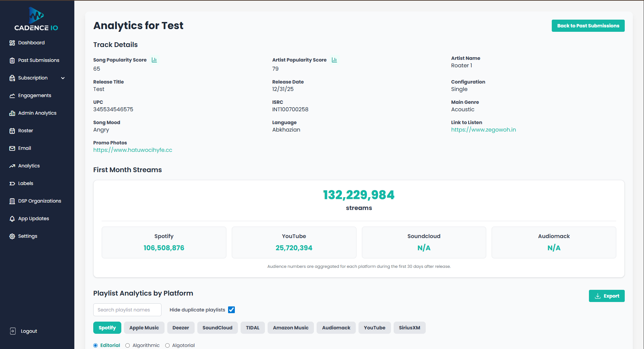This screenshot has height=349, width=644.
Task: Click the Export button
Action: point(607,296)
